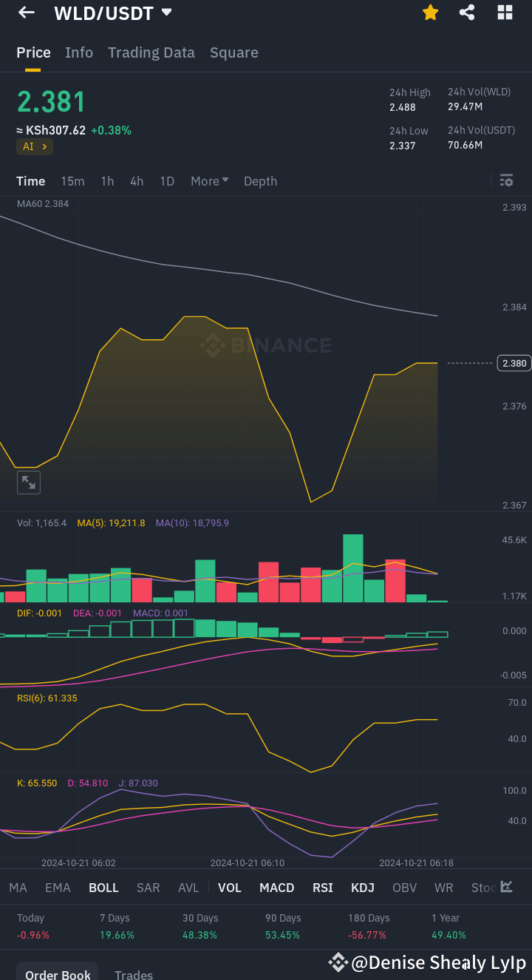Image resolution: width=532 pixels, height=980 pixels.
Task: Toggle the MA indicator
Action: pyautogui.click(x=18, y=888)
